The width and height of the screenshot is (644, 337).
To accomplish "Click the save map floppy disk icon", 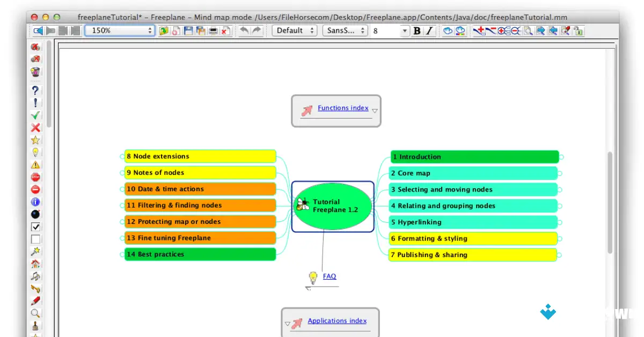I will 188,31.
